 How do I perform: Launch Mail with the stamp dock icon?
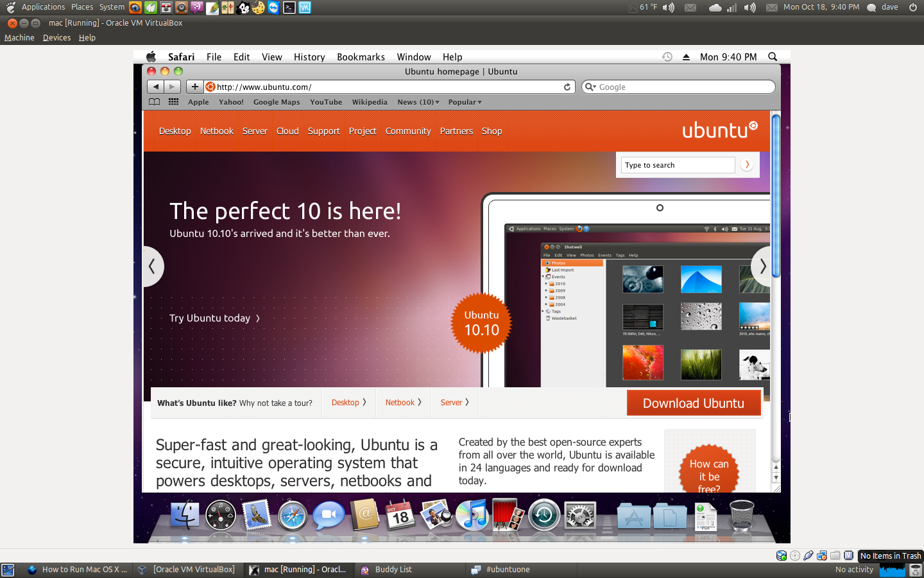point(257,516)
